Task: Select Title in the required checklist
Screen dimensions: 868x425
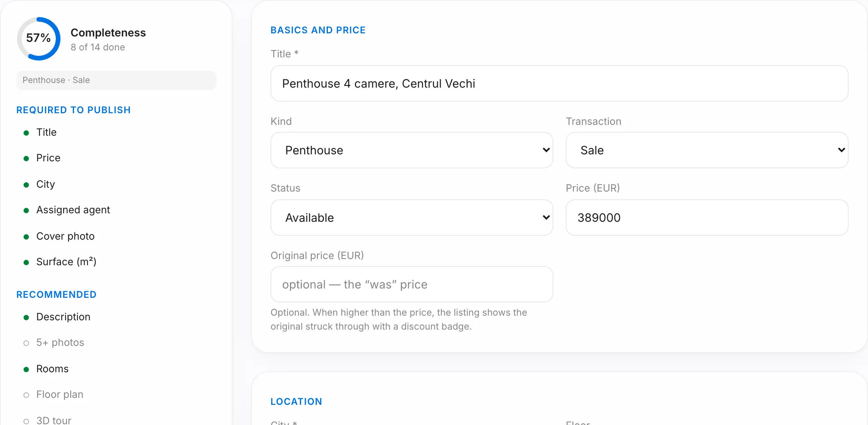Action: 46,132
